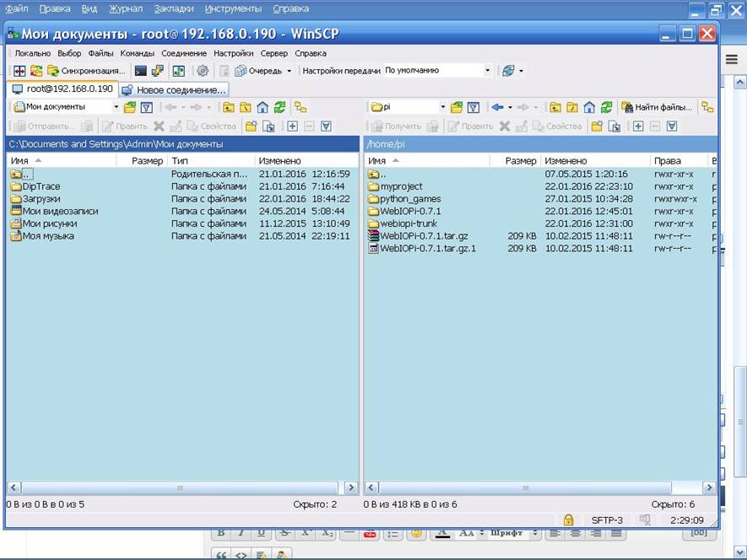The width and height of the screenshot is (747, 560).
Task: Click the local panel filter icon
Action: tap(147, 107)
